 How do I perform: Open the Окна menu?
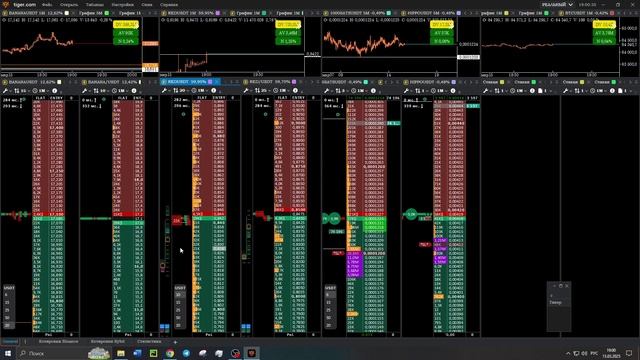(147, 4)
